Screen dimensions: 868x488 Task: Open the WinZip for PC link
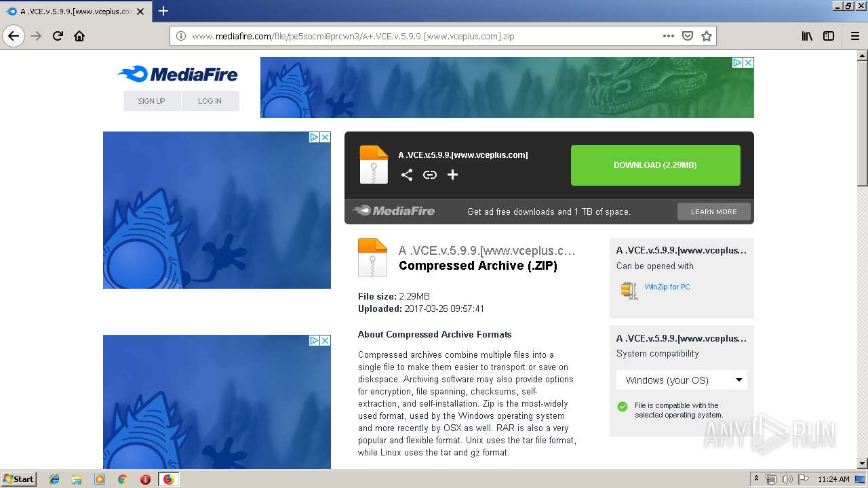(x=667, y=287)
